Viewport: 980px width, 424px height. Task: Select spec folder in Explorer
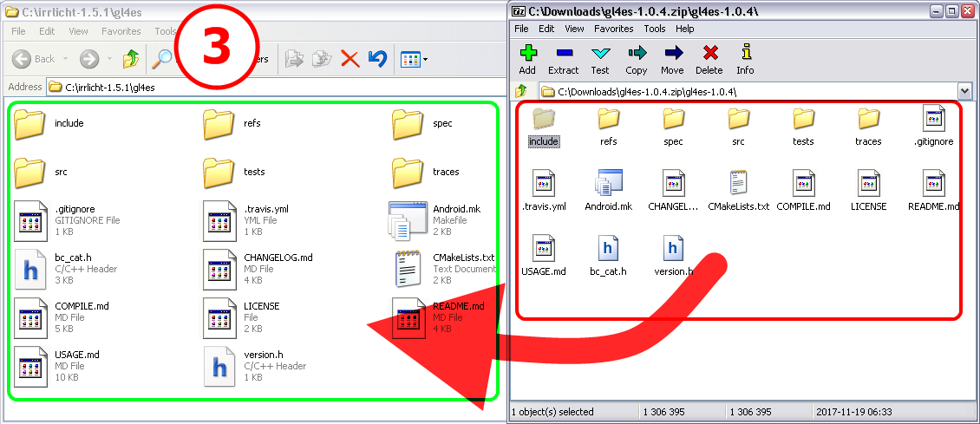pyautogui.click(x=421, y=124)
